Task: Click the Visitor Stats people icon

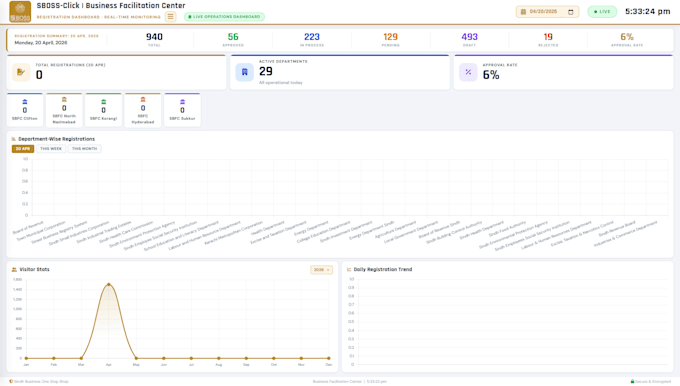Action: 14,269
